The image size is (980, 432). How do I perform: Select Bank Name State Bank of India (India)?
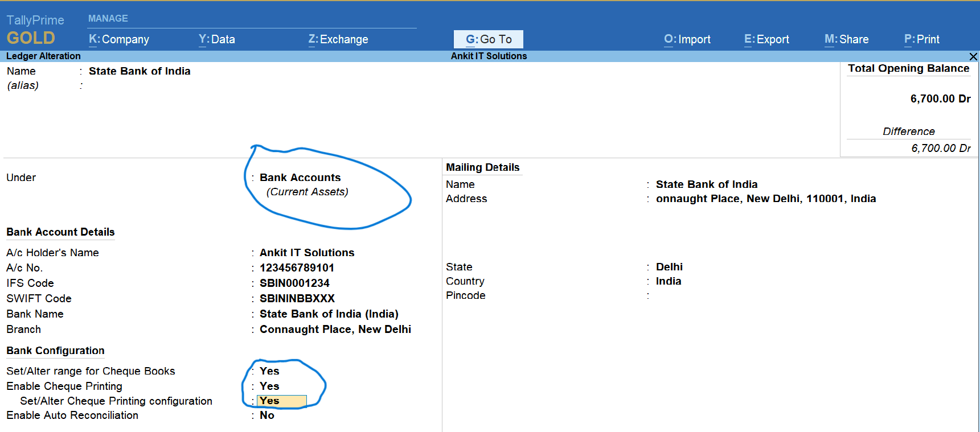329,314
